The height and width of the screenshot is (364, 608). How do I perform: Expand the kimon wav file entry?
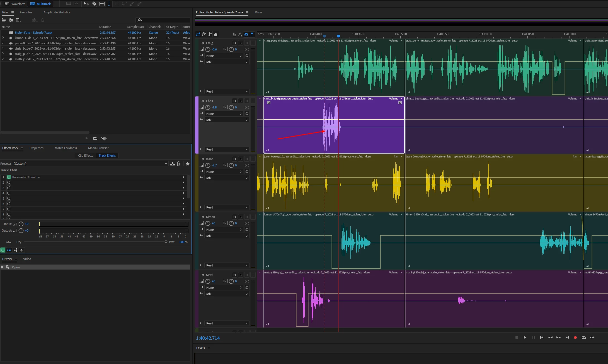pos(3,38)
